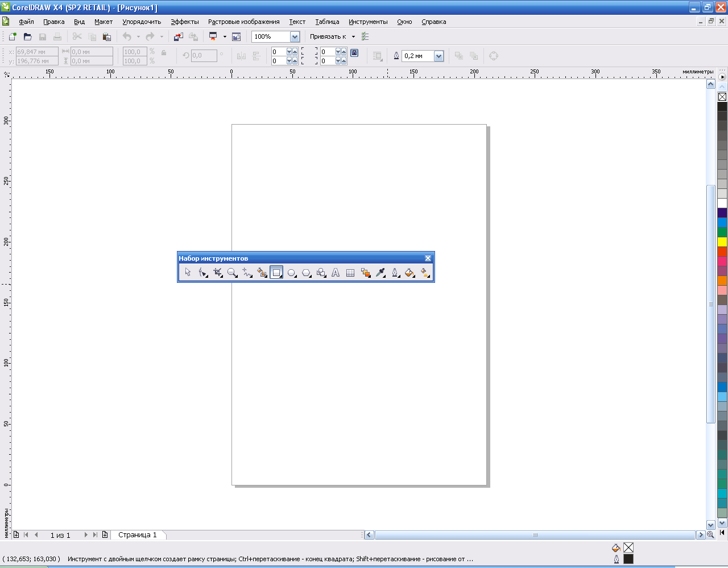Open the application launcher icon
The width and height of the screenshot is (728, 568).
[x=213, y=36]
